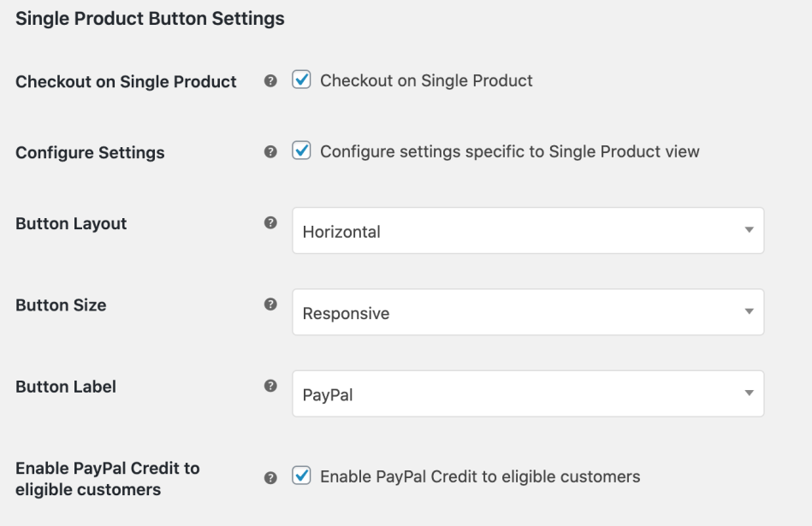Show help tooltip for Button Layout
This screenshot has height=526, width=812.
[x=270, y=222]
